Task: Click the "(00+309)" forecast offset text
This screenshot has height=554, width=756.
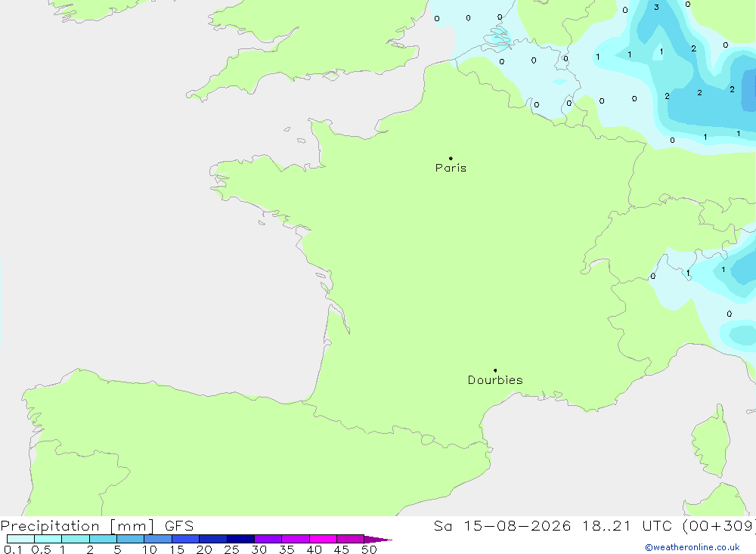Action: pos(719,525)
